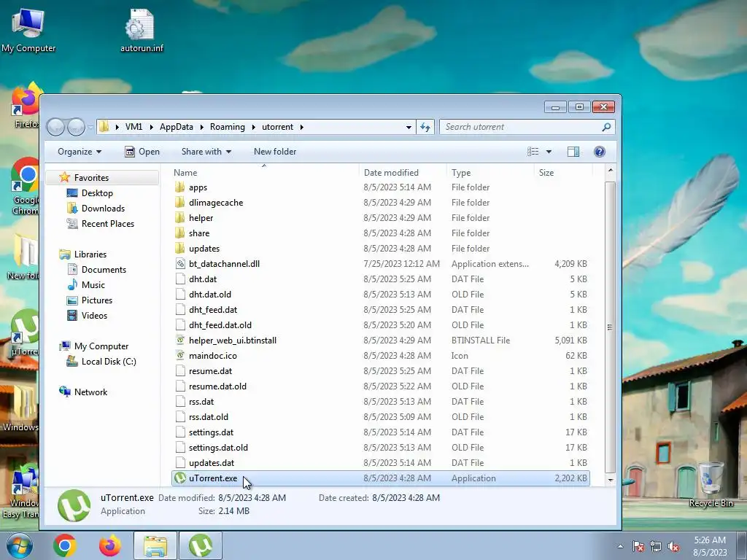Click the Open toolbar button
Viewport: 747px width, 560px height.
point(142,152)
